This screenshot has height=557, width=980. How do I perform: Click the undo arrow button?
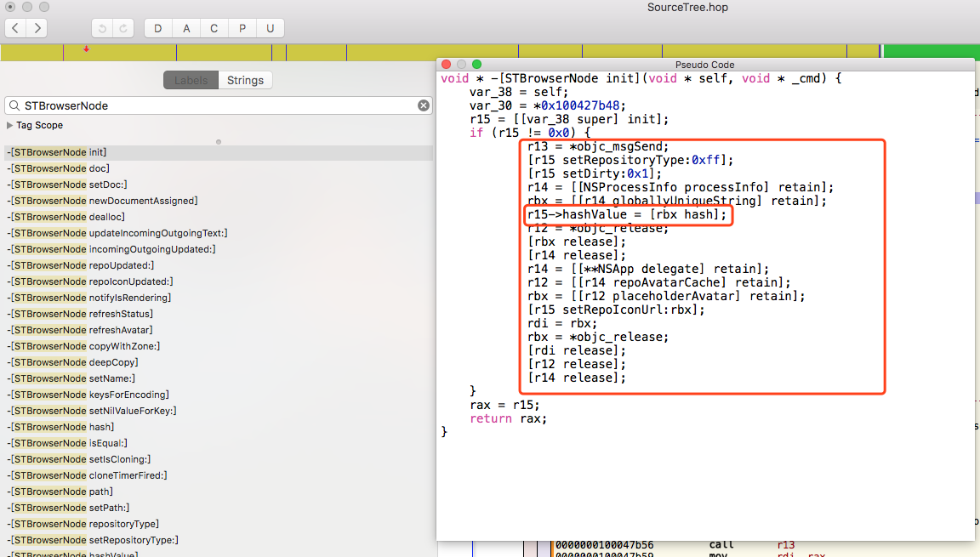(x=102, y=28)
